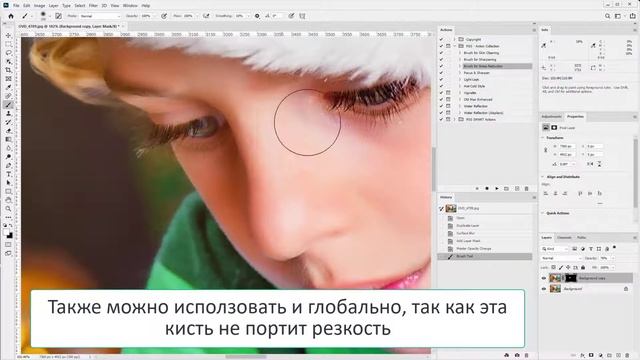Switch to the Paths tab
The image size is (640, 360).
(x=581, y=238)
